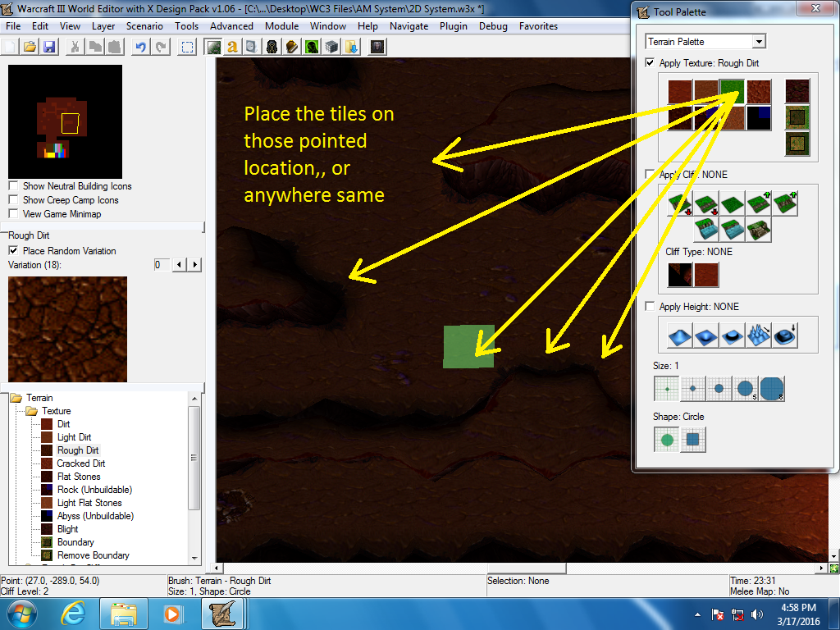Click the Redo toolbar icon

click(161, 47)
